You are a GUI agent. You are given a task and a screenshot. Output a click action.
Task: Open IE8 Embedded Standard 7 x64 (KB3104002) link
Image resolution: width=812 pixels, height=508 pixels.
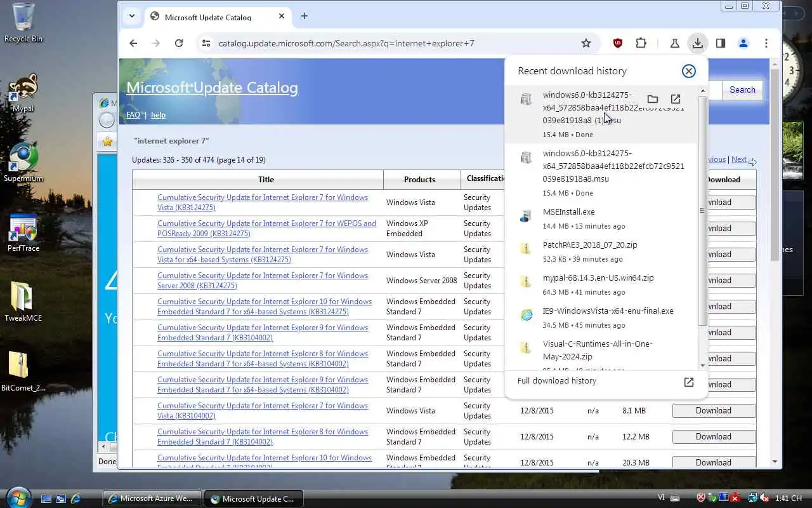coord(263,359)
